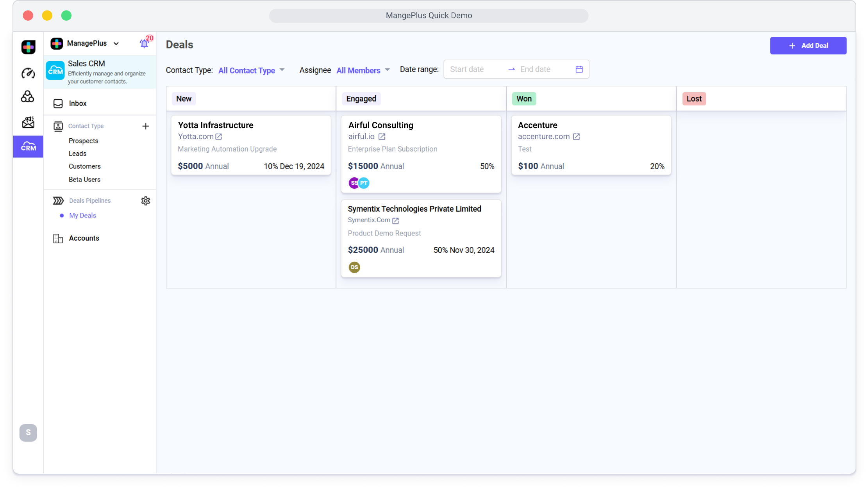Click the email campaign envelope sidebar icon

pos(28,122)
